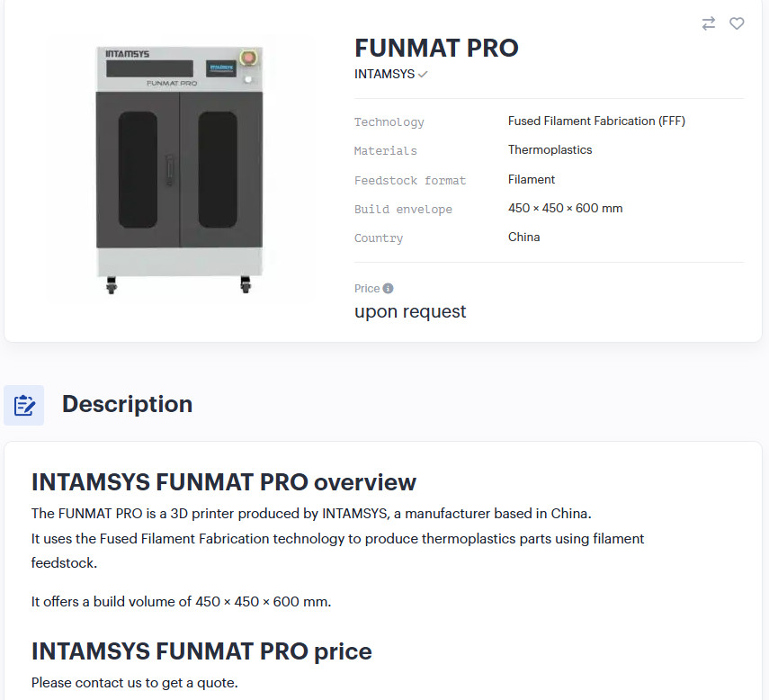
Task: Select China under Country
Action: 524,237
